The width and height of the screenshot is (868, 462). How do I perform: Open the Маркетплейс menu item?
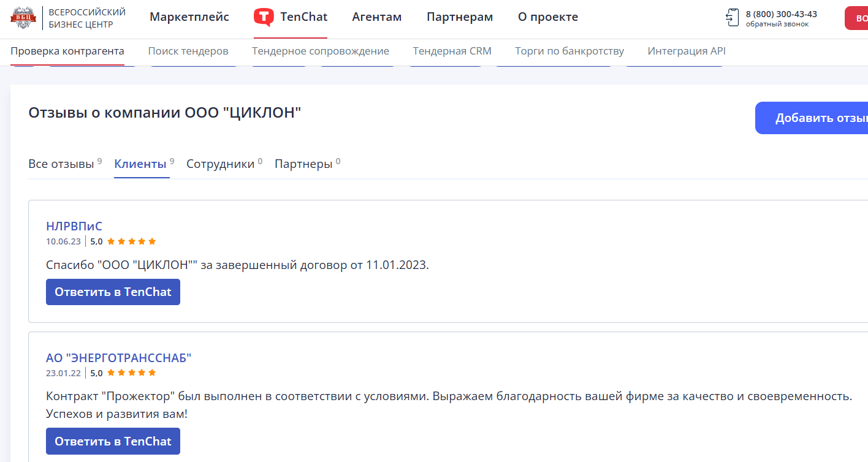point(189,17)
